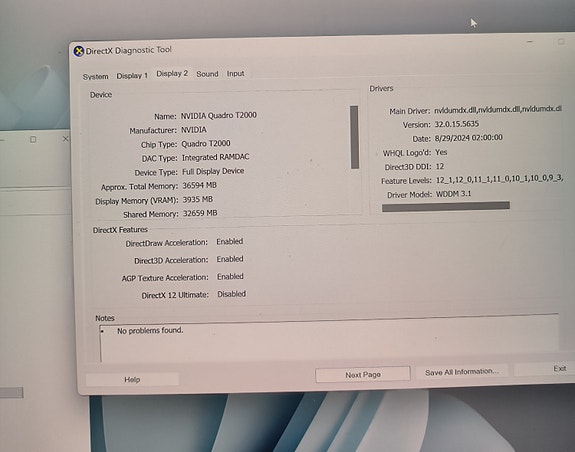Click the DirectX Features group label

[120, 230]
